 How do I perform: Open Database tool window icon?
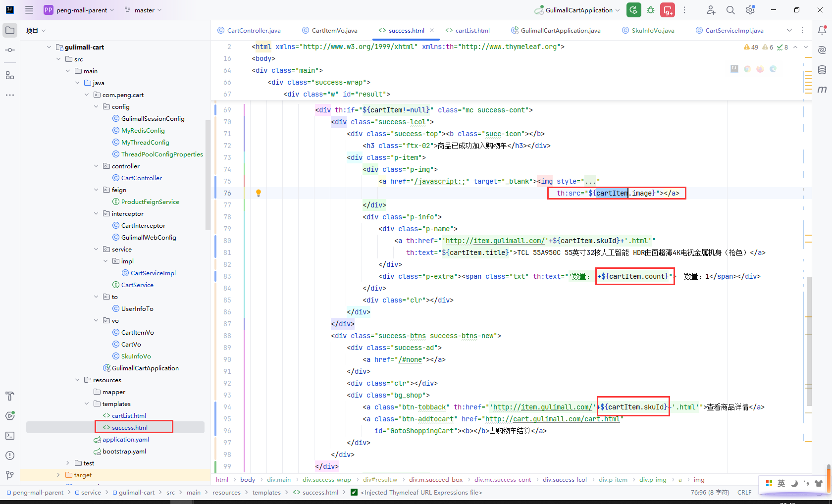[x=822, y=70]
